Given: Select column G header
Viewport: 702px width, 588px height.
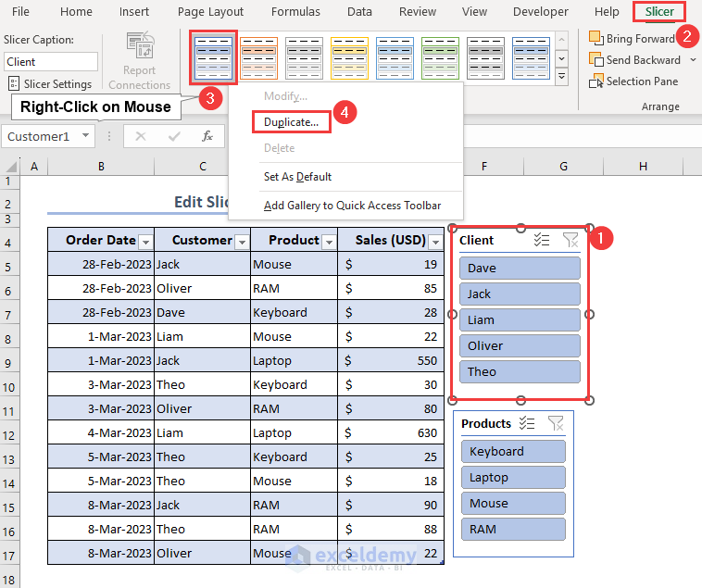Looking at the screenshot, I should [563, 167].
